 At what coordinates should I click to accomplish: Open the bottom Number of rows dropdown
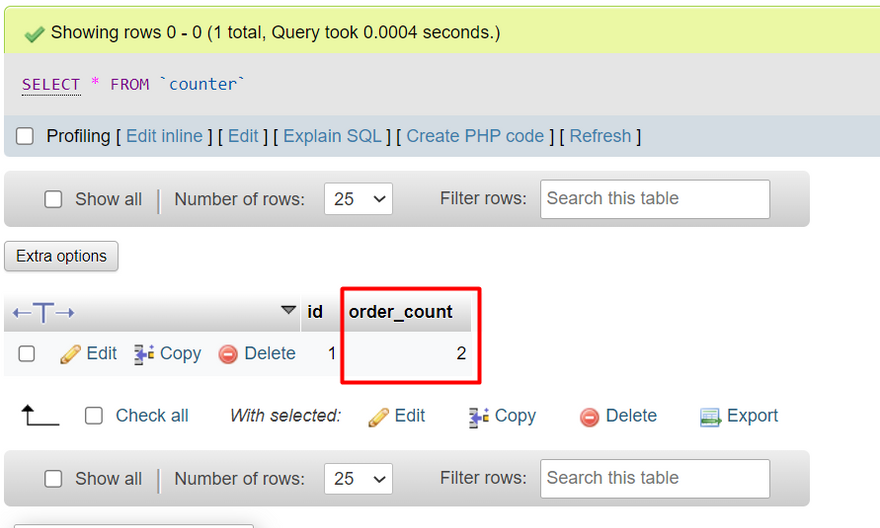358,479
